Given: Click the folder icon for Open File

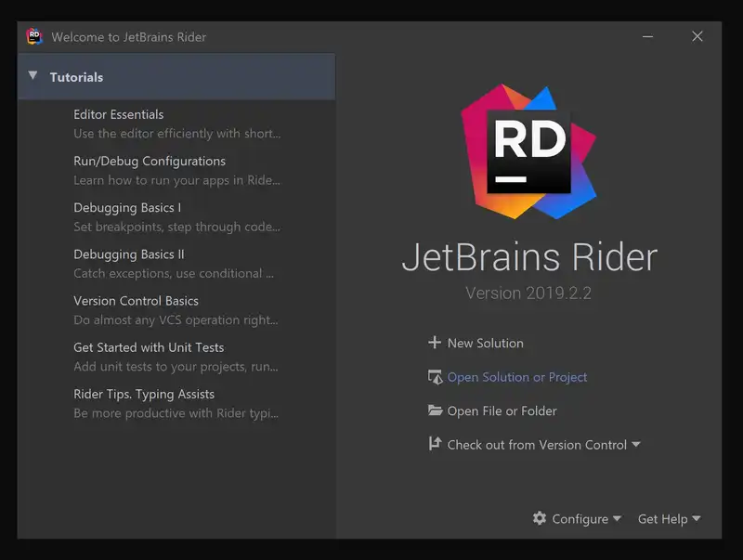Looking at the screenshot, I should (434, 410).
